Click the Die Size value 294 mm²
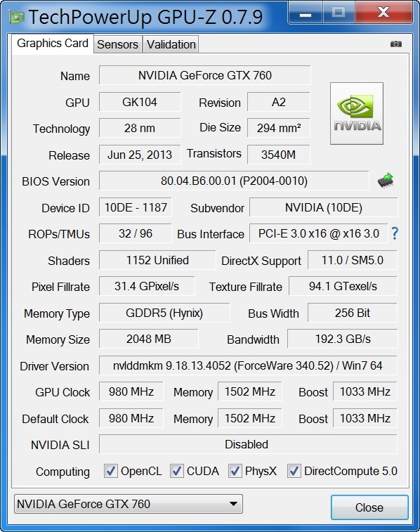Screen dimensions: 420x532 pyautogui.click(x=279, y=128)
